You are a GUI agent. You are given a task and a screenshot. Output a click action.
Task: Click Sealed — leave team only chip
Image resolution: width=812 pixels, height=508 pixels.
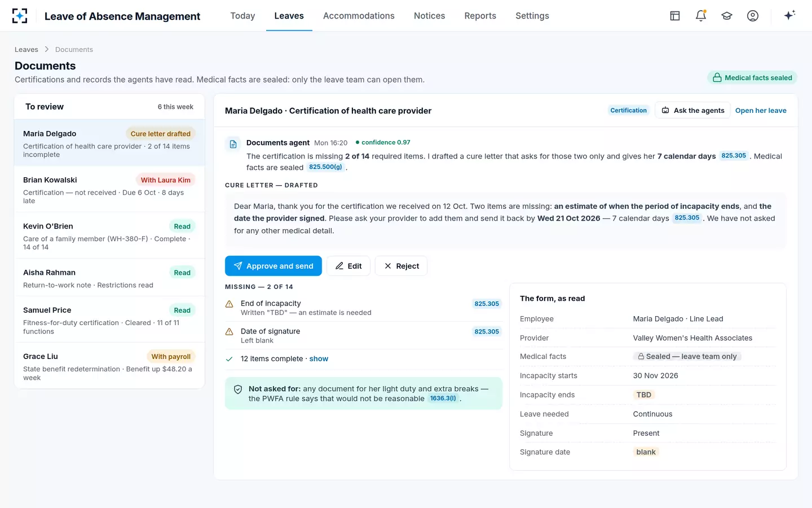[687, 357]
